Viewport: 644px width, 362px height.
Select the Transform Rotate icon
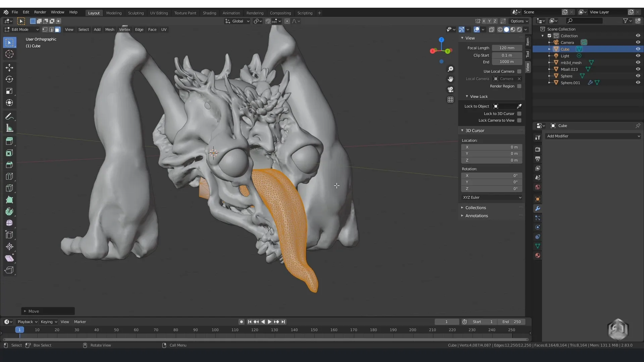(10, 79)
